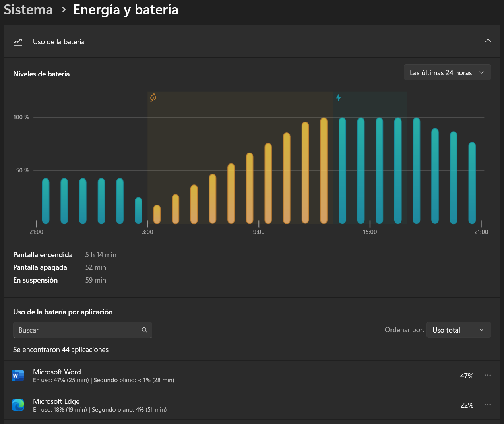The image size is (504, 424).
Task: Open the Ordenar por Uso total dropdown
Action: point(458,330)
